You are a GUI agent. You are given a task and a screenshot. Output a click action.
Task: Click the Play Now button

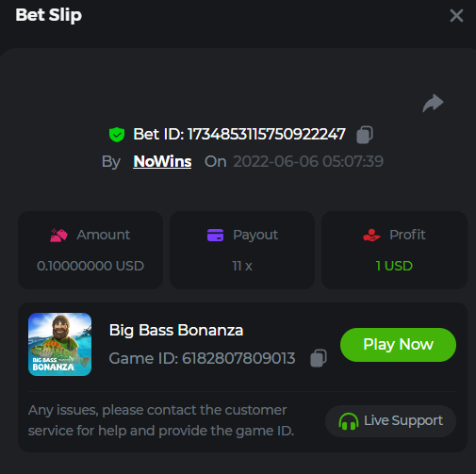[x=398, y=345]
